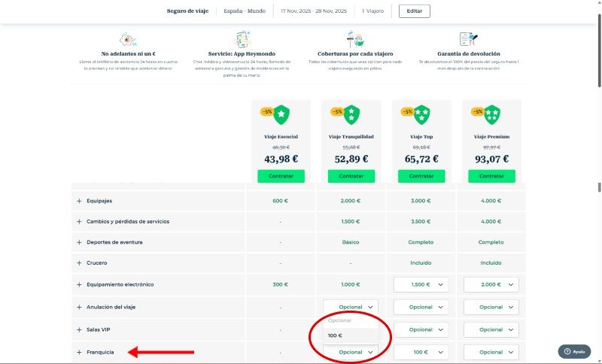Click the Viaje Top shield icon
This screenshot has height=364, width=602.
421,115
